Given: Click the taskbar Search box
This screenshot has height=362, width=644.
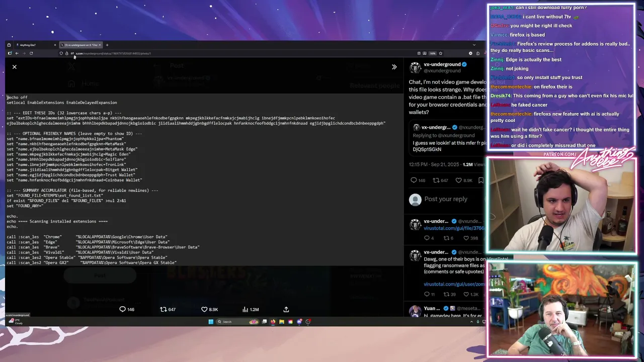Looking at the screenshot, I should [237, 322].
